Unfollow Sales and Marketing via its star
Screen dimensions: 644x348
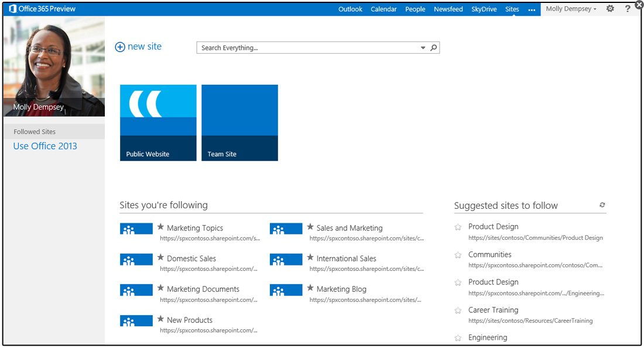pos(310,226)
